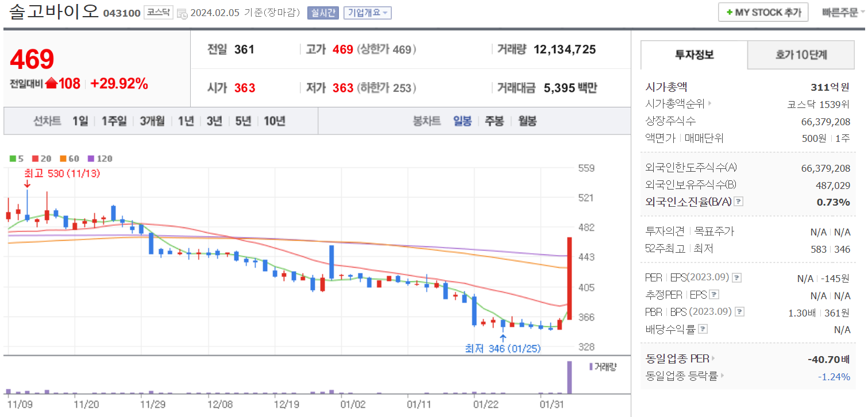Click the help icon next to PBR BPS (2023.09)
Image resolution: width=868 pixels, height=417 pixels.
pos(740,312)
